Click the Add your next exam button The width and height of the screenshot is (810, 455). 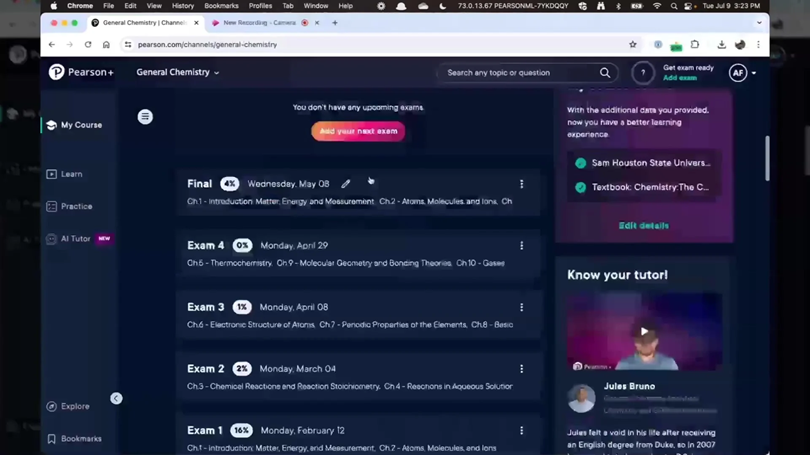358,131
